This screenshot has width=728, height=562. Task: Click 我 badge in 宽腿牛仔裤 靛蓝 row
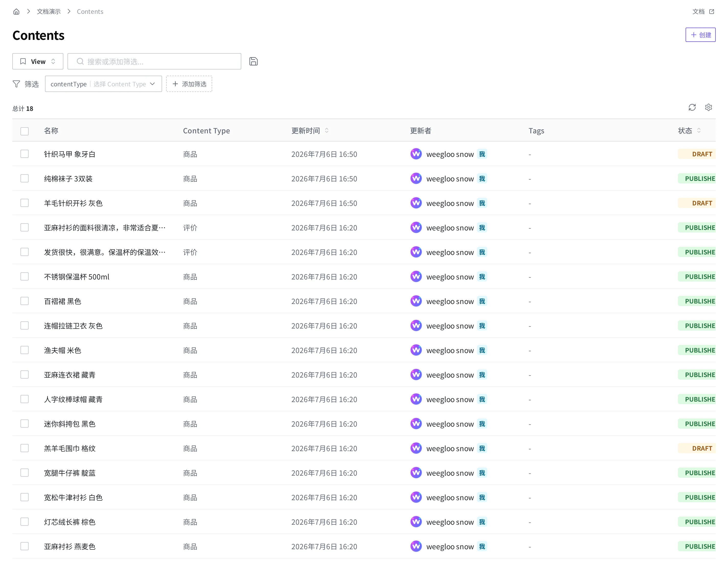tap(482, 473)
